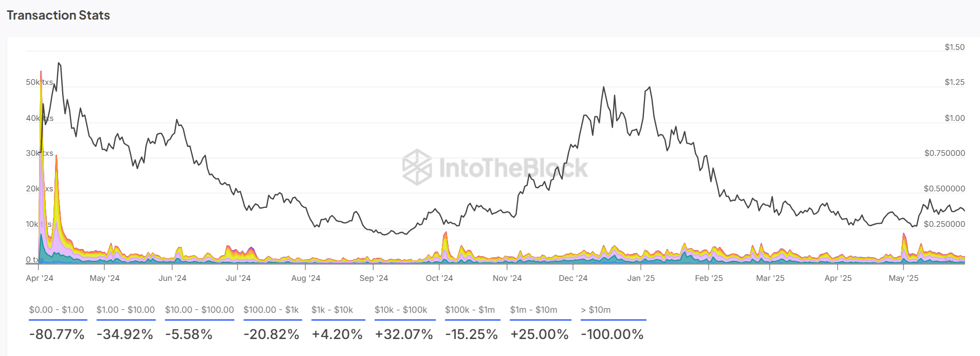Toggle the $1k - $10k legend item
Viewport: 980px width, 356px height.
332,310
